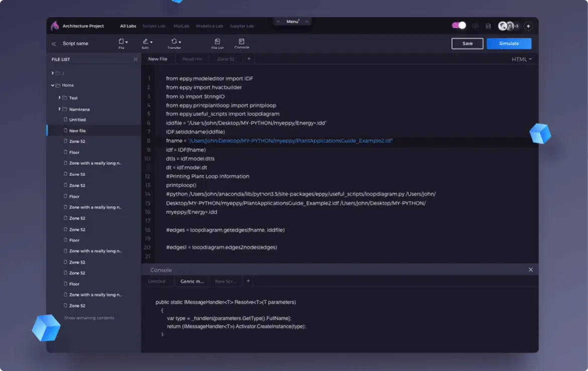588x371 pixels.
Task: Add a new console tab with plus
Action: (x=248, y=281)
